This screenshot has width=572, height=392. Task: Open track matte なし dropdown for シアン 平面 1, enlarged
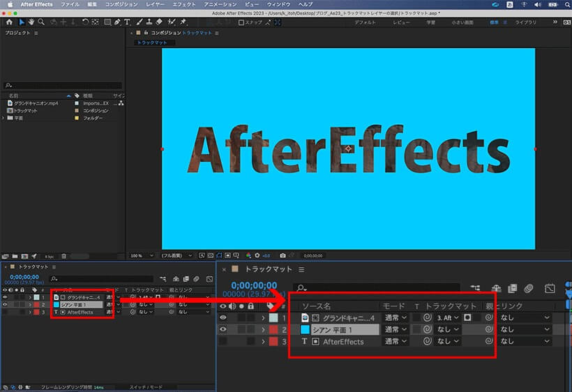[x=448, y=330]
